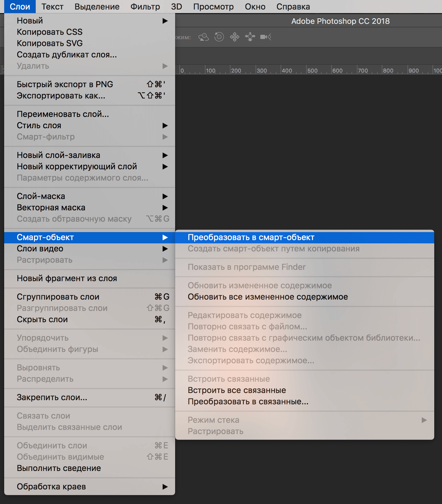
Task: Choose Сгруппировать слои
Action: coord(90,297)
